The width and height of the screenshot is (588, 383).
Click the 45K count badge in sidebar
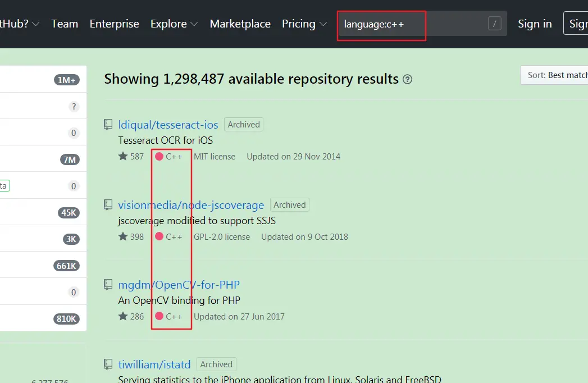click(69, 213)
